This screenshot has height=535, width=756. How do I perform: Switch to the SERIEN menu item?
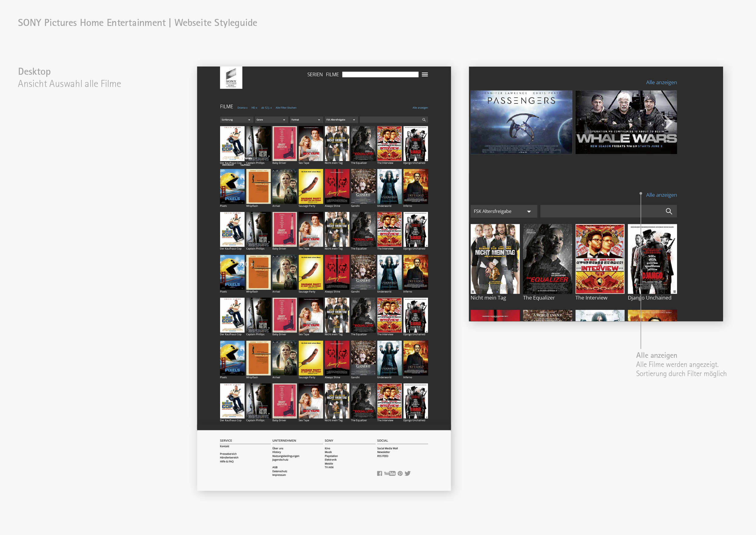[315, 75]
